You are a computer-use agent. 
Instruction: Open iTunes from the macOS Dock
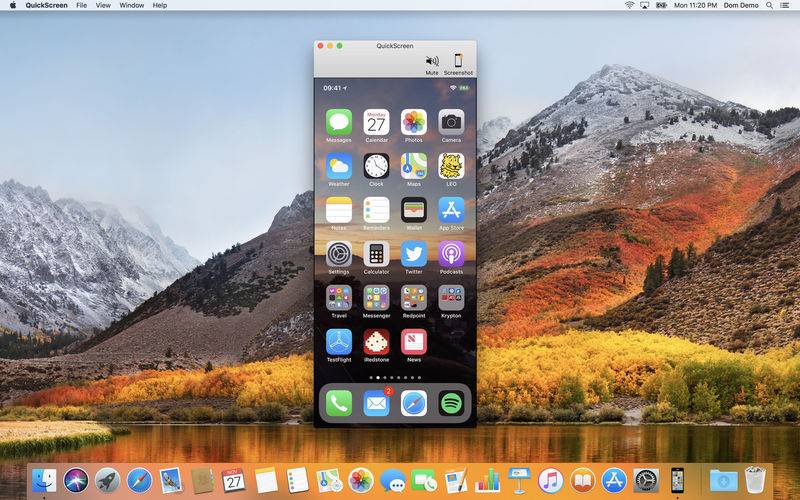pos(551,481)
